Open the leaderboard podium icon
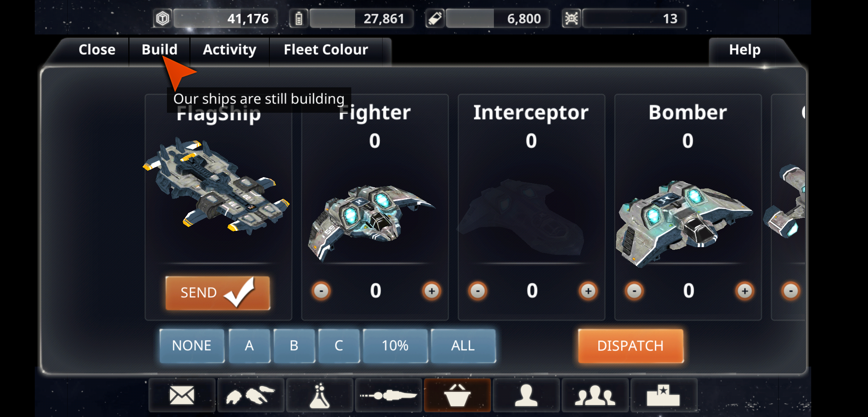Screen dimensions: 868x417 coord(664,395)
